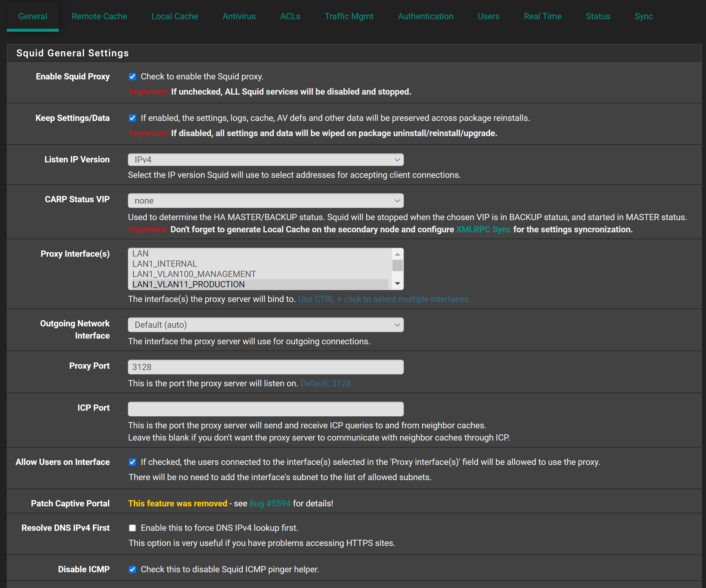Open the Antivirus tab

click(239, 16)
